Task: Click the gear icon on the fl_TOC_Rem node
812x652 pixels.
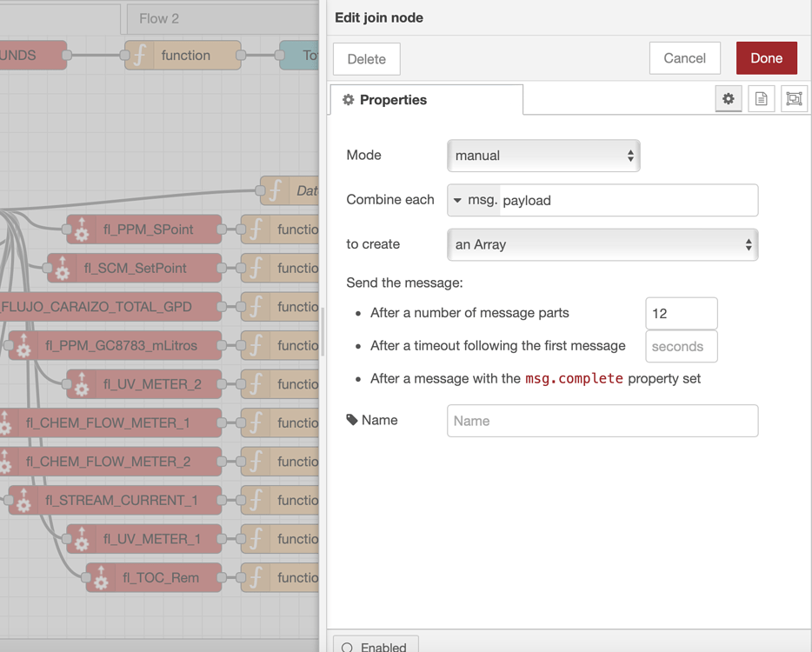Action: pos(100,577)
